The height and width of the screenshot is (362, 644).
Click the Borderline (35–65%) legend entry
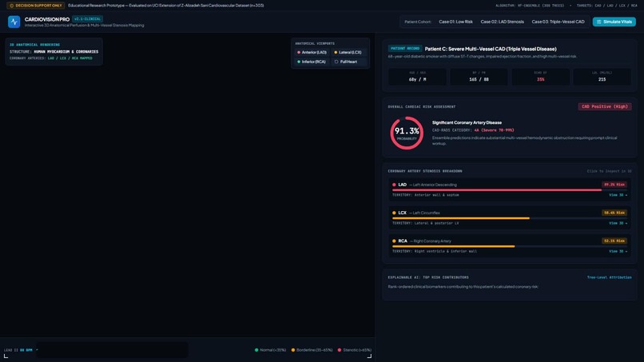[x=312, y=350]
